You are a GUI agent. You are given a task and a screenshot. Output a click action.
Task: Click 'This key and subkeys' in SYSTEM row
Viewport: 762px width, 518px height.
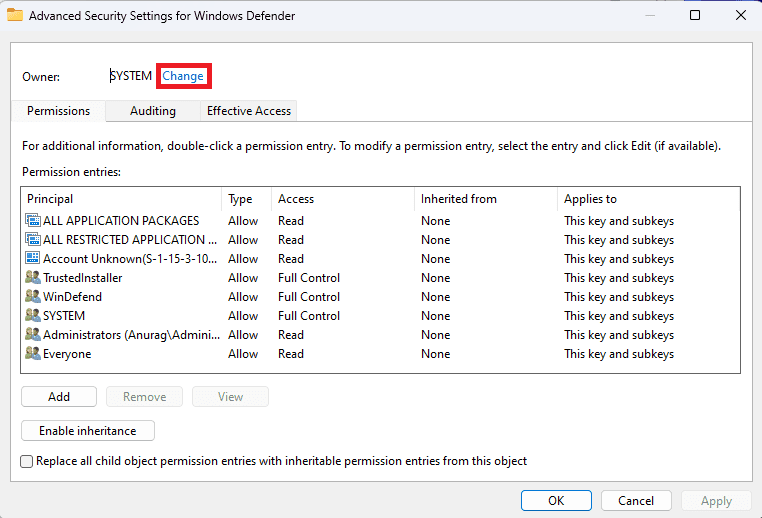[619, 315]
